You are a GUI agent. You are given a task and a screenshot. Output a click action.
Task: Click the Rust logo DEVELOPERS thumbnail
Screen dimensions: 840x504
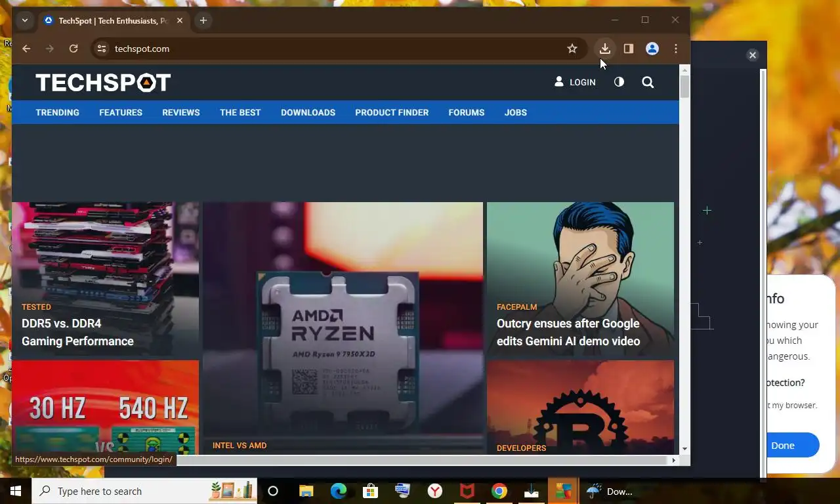(580, 407)
